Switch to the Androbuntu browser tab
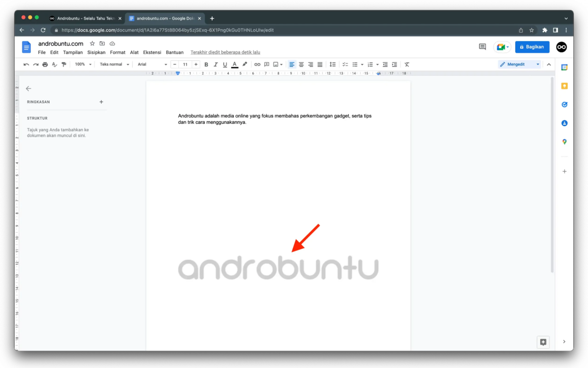Viewport: 588px width, 368px height. click(x=85, y=18)
